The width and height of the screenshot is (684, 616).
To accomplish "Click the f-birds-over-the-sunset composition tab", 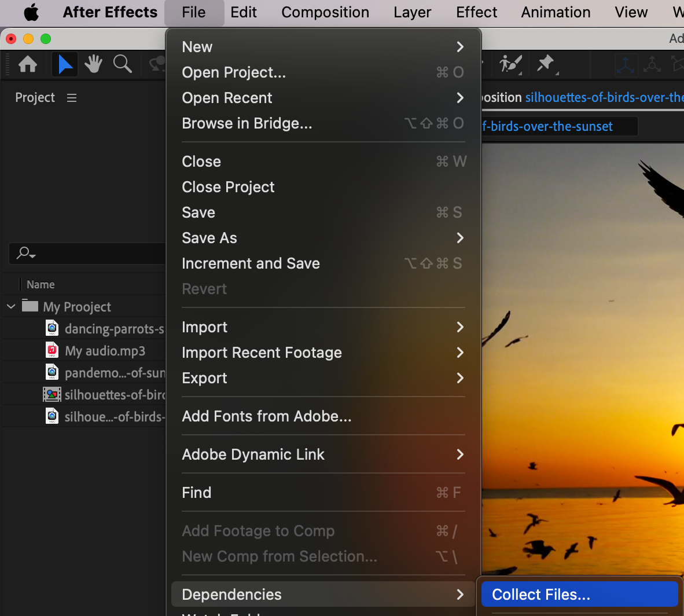I will pyautogui.click(x=559, y=127).
